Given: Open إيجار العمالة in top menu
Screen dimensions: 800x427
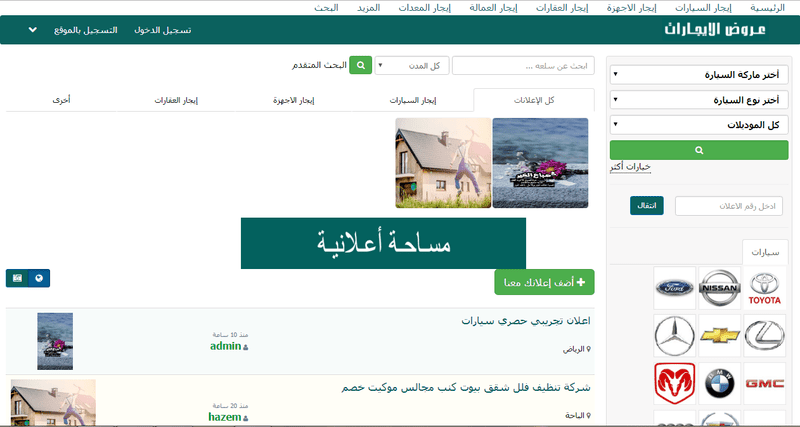Looking at the screenshot, I should pos(493,8).
